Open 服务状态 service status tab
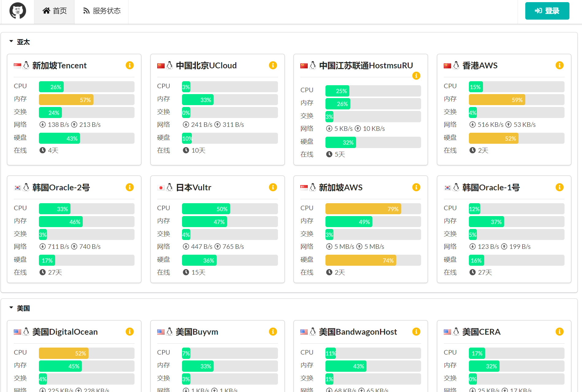Screen dimensions: 582x392 [101, 11]
